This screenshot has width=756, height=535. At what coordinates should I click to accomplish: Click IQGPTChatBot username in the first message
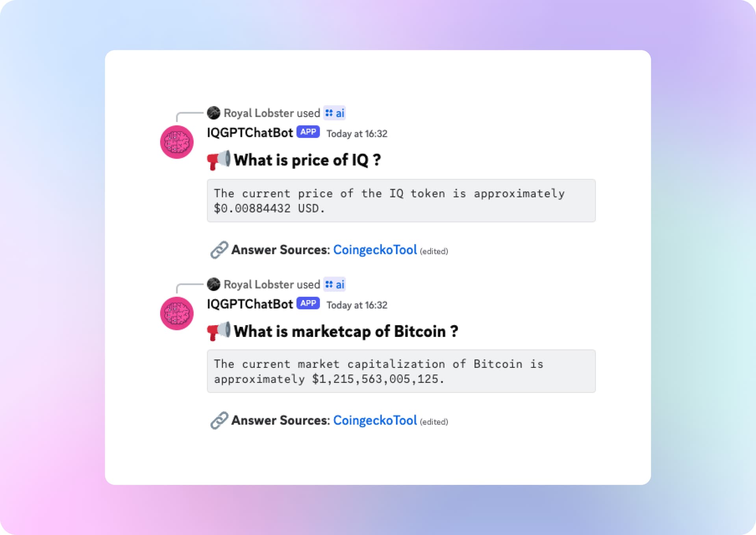[x=250, y=133]
